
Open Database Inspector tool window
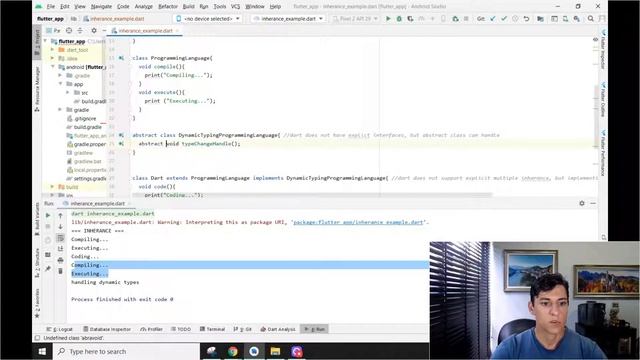coord(107,329)
